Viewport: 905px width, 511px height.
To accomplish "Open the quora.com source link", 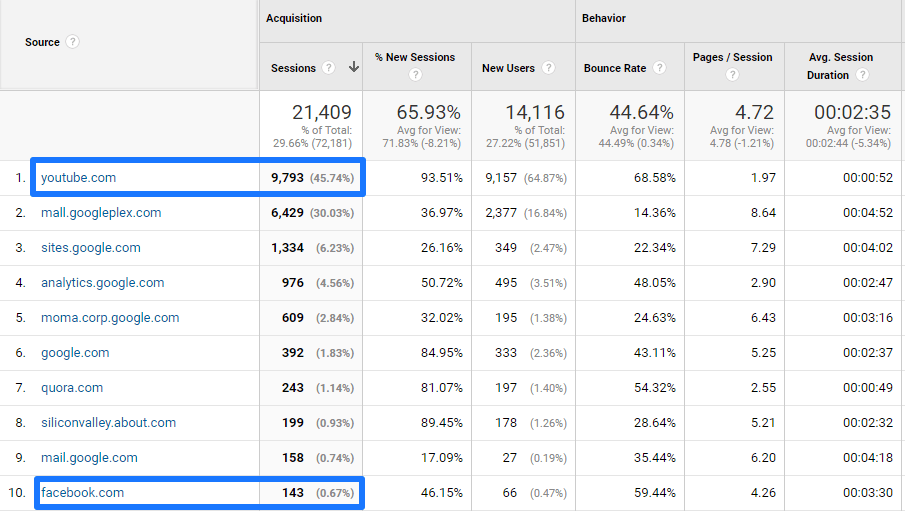I will (x=72, y=388).
